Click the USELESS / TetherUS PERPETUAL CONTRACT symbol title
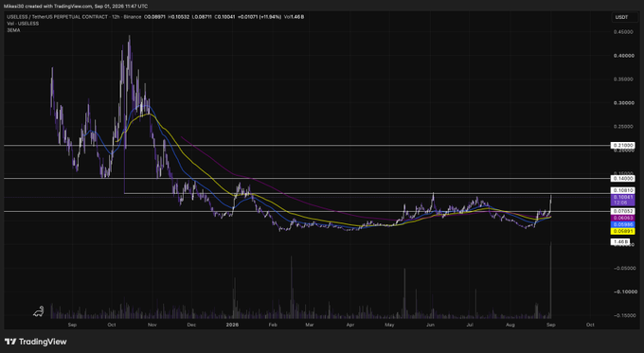 [x=58, y=17]
